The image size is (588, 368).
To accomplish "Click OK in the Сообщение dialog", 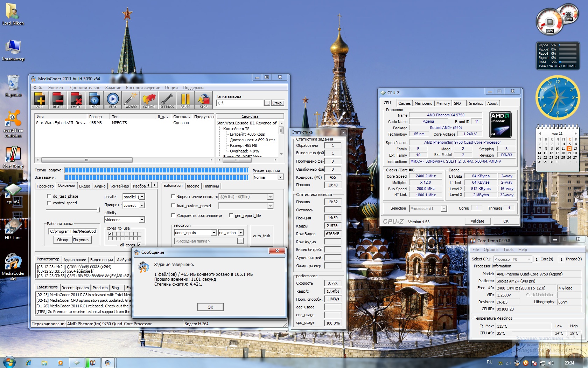I will (x=210, y=307).
